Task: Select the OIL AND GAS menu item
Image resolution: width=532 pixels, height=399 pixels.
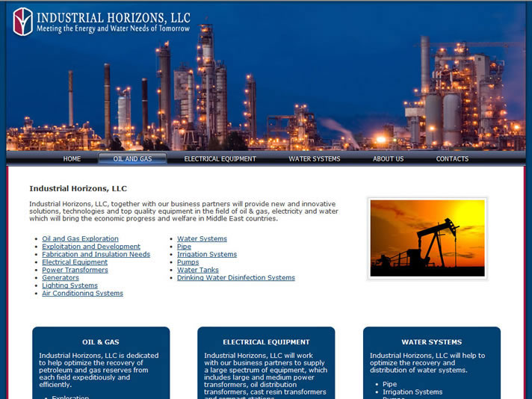Action: click(x=132, y=159)
